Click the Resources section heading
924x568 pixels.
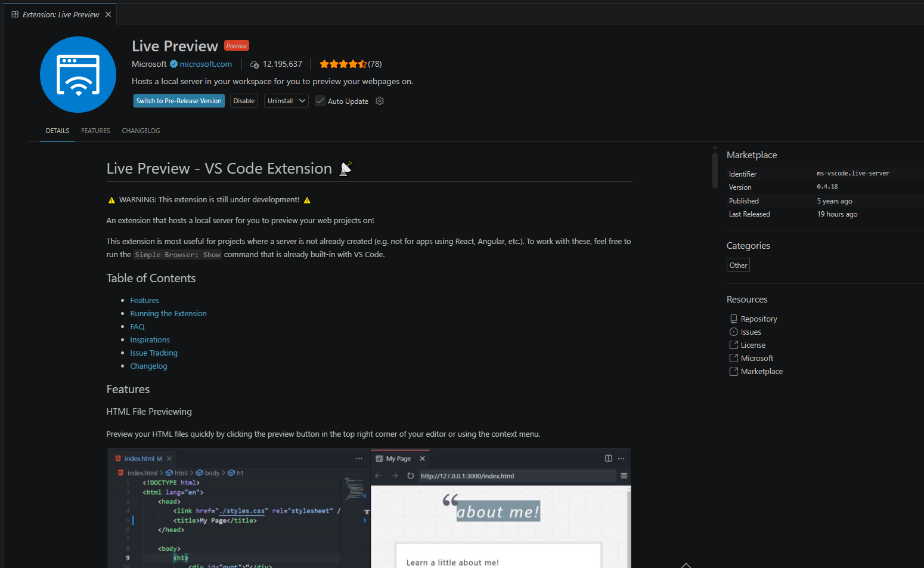tap(747, 299)
